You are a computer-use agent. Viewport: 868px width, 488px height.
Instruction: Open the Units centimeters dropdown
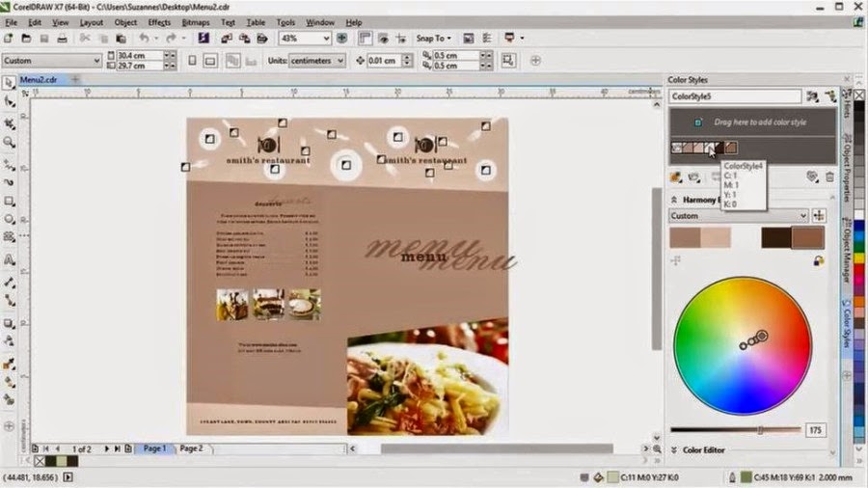click(317, 61)
